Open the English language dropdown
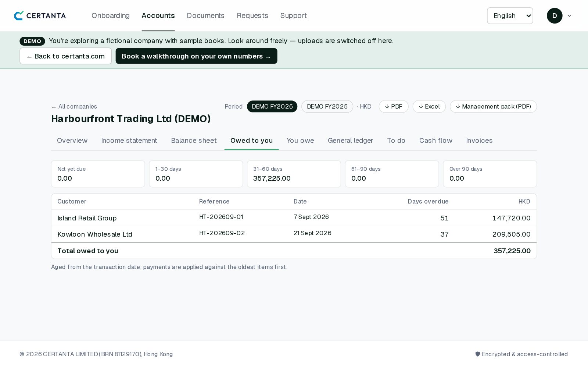Viewport: 588px width, 368px height. click(510, 16)
